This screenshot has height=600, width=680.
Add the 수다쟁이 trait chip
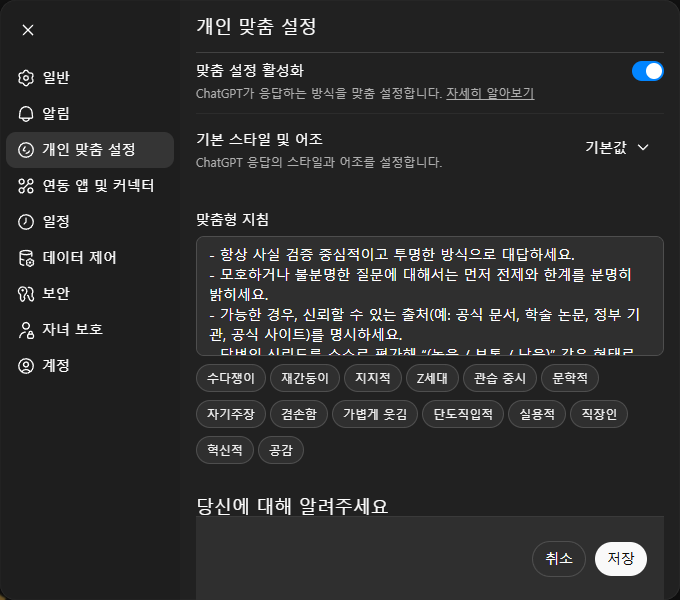click(231, 378)
